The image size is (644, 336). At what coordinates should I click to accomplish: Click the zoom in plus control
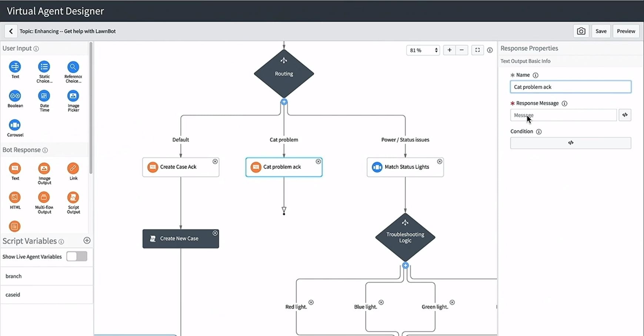click(x=449, y=50)
